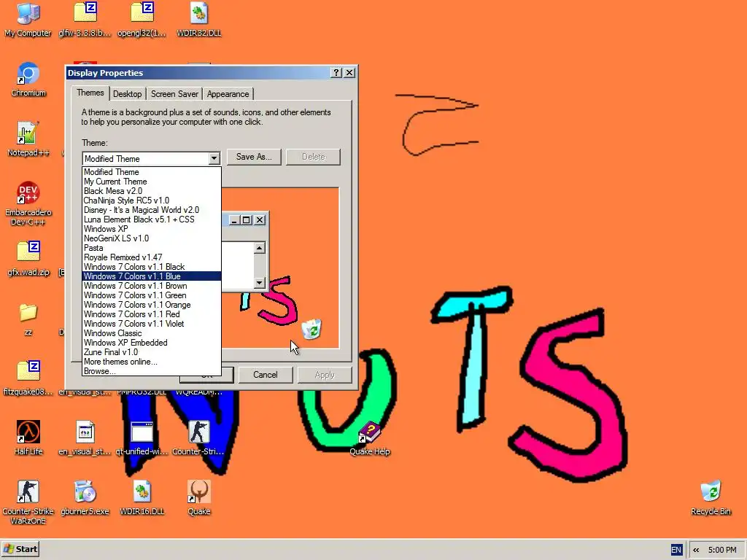Click the Delete button
The width and height of the screenshot is (747, 560).
click(x=314, y=157)
